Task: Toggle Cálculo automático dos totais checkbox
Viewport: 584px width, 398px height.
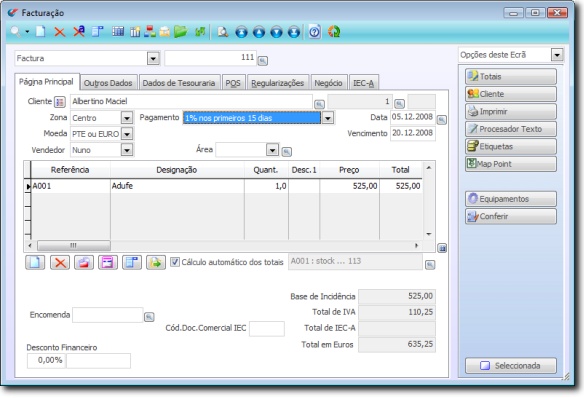Action: coord(175,262)
